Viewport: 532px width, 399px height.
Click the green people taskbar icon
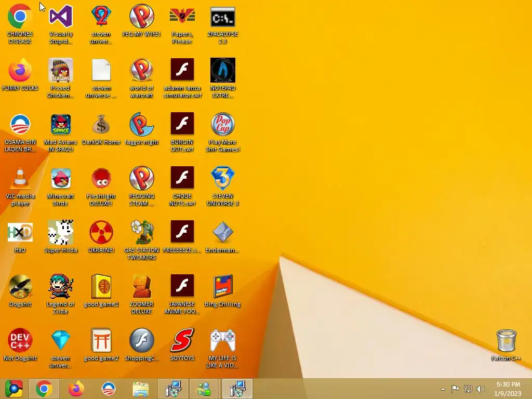[x=205, y=389]
